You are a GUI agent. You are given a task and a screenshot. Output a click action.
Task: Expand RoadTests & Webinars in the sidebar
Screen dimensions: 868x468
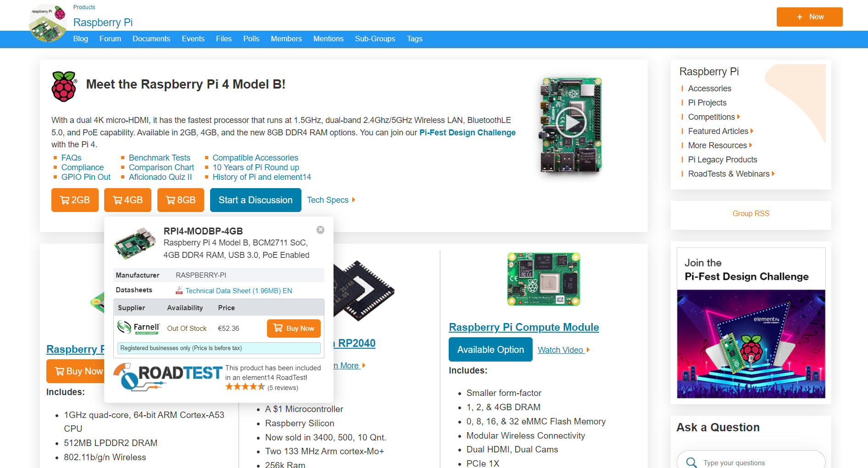731,174
